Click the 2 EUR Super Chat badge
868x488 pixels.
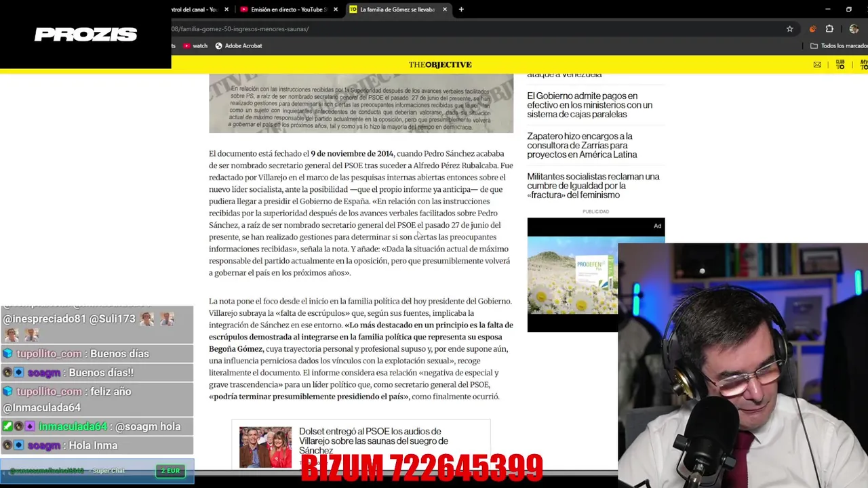(170, 470)
